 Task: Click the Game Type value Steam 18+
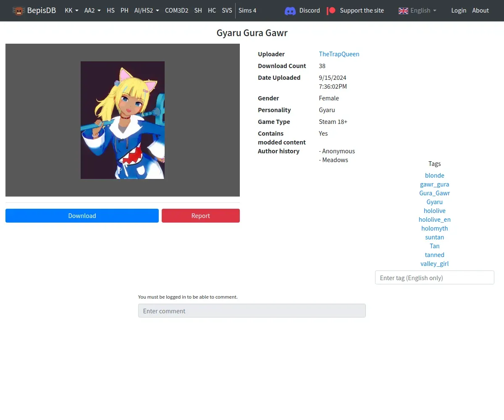point(333,121)
